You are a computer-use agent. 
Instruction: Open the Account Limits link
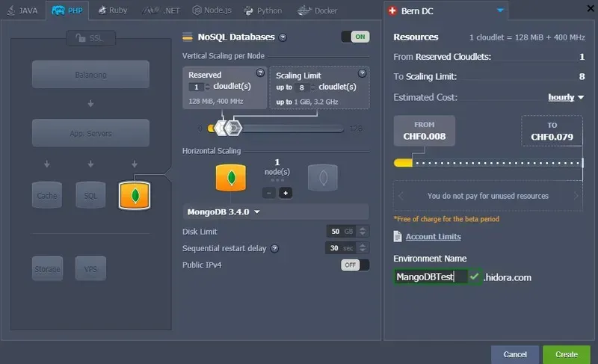pyautogui.click(x=434, y=237)
